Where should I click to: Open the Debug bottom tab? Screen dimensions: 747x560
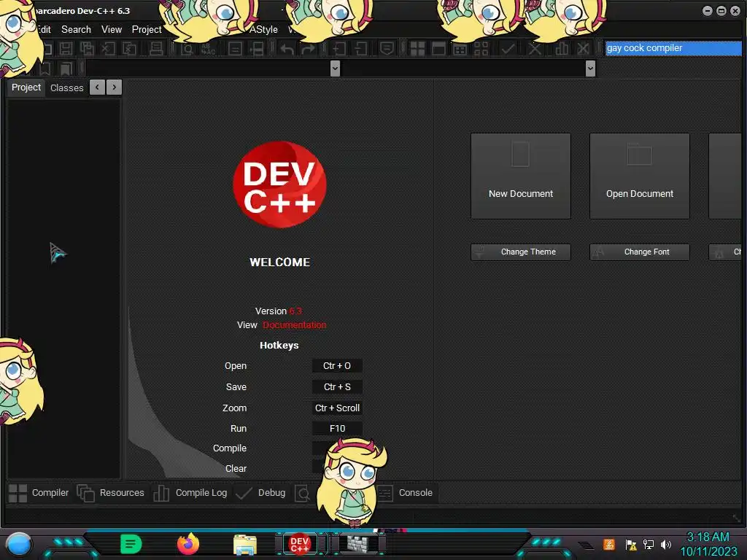[260, 493]
